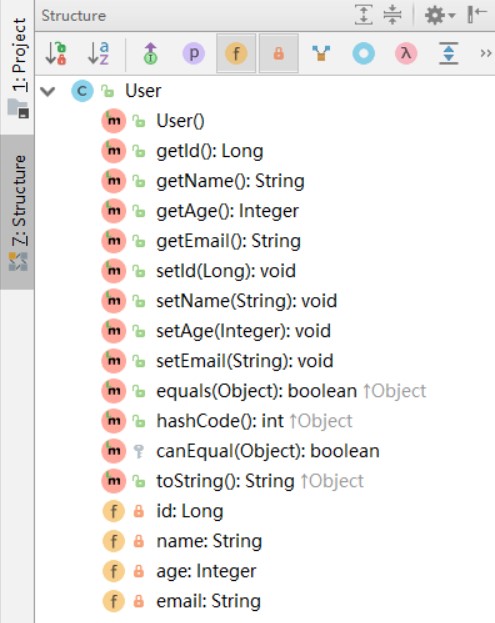Sort members by visibility
This screenshot has height=623, width=495.
[56, 53]
